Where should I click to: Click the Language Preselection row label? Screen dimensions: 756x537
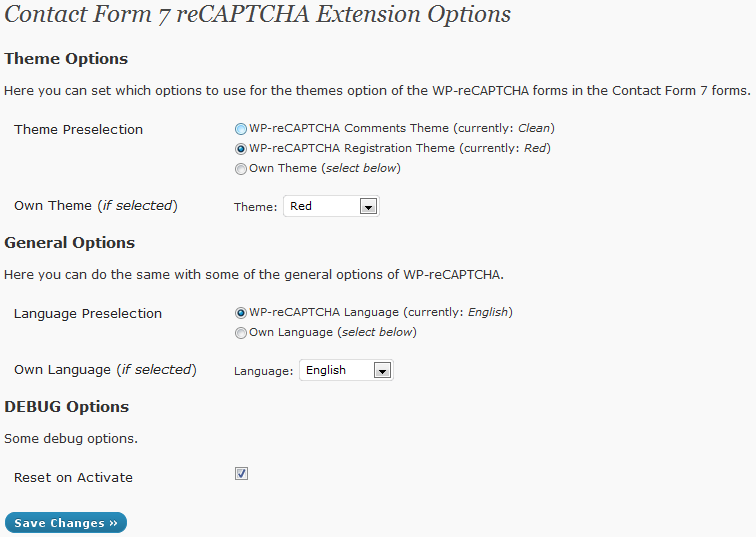coord(88,314)
